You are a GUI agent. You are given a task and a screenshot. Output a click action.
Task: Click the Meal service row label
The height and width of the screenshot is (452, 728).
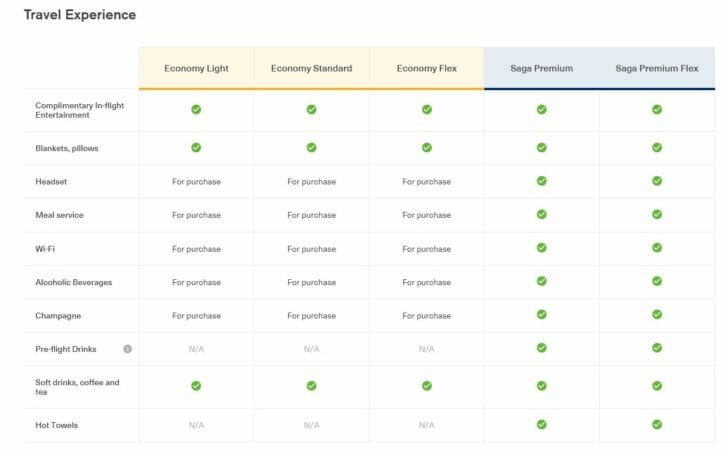click(x=59, y=215)
